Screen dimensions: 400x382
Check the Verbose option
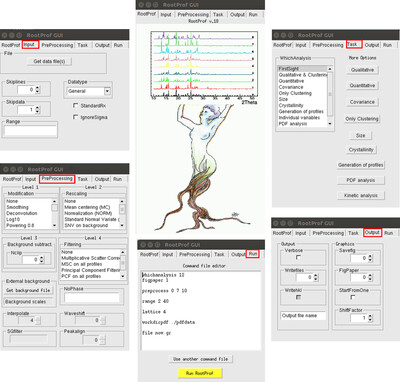coord(298,257)
